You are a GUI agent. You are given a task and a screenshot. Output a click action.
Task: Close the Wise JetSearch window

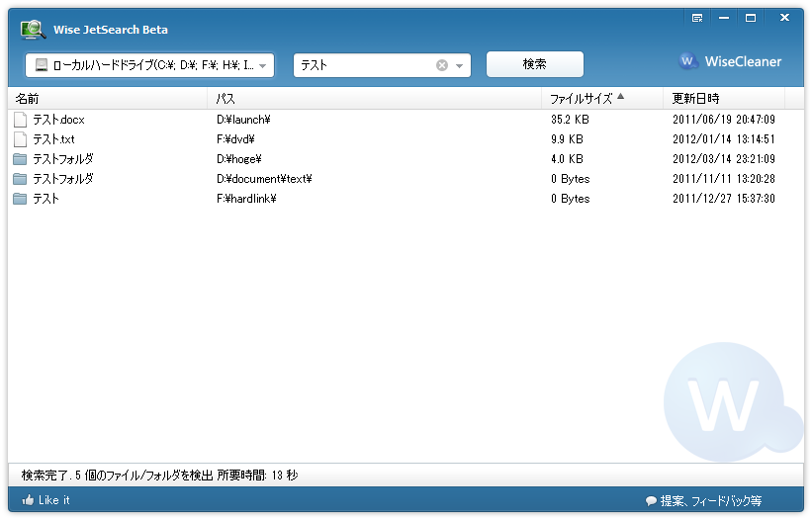pyautogui.click(x=784, y=18)
